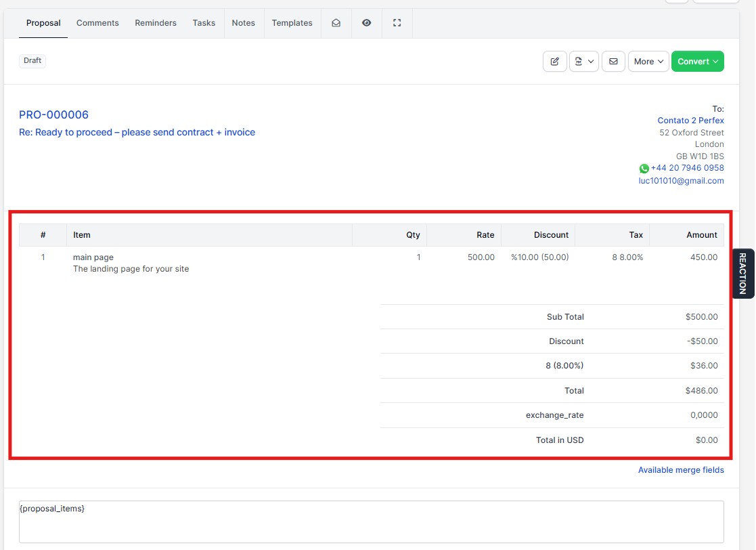Screen dimensions: 756x550
Task: Open the PRO-000006 proposal link
Action: 53,115
